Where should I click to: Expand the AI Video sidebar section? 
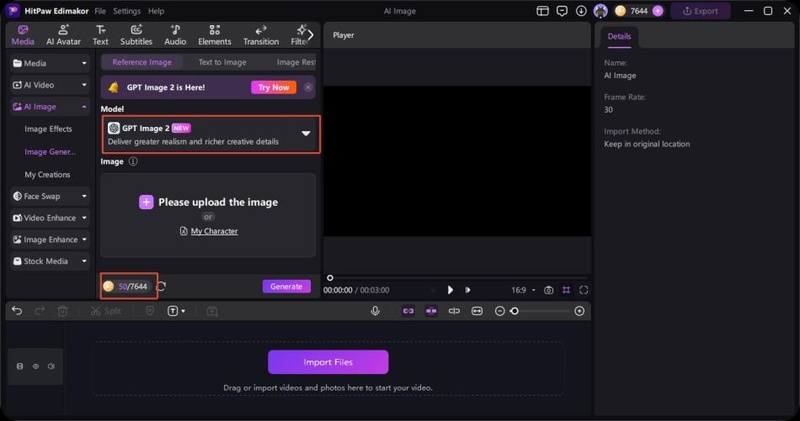[x=50, y=85]
